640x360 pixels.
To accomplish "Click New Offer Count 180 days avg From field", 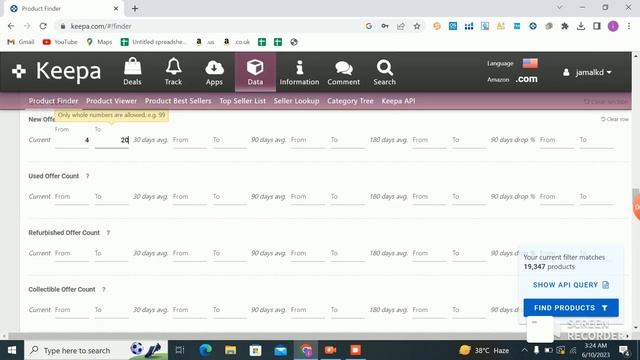I will [x=429, y=140].
